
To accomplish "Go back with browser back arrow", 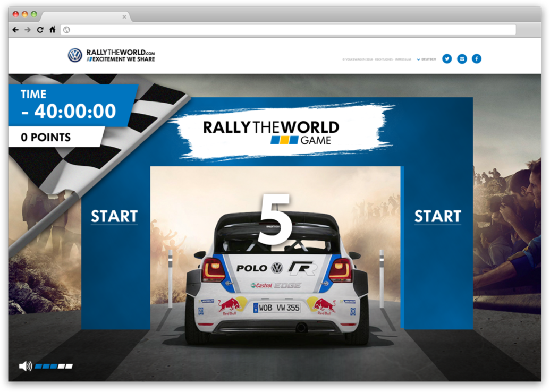I will tap(15, 30).
